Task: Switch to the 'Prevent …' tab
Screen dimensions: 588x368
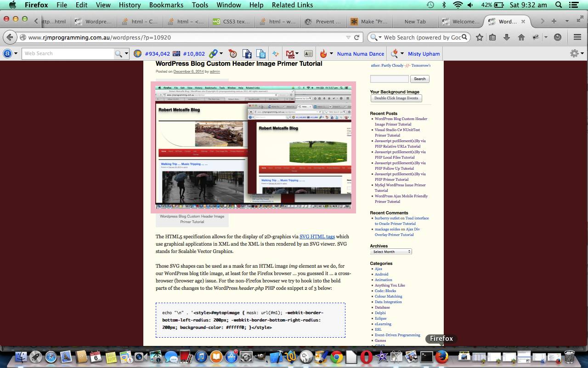Action: coord(323,21)
